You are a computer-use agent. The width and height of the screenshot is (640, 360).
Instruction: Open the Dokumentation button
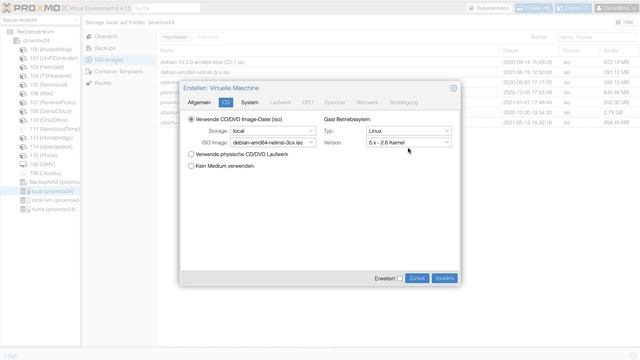(489, 8)
